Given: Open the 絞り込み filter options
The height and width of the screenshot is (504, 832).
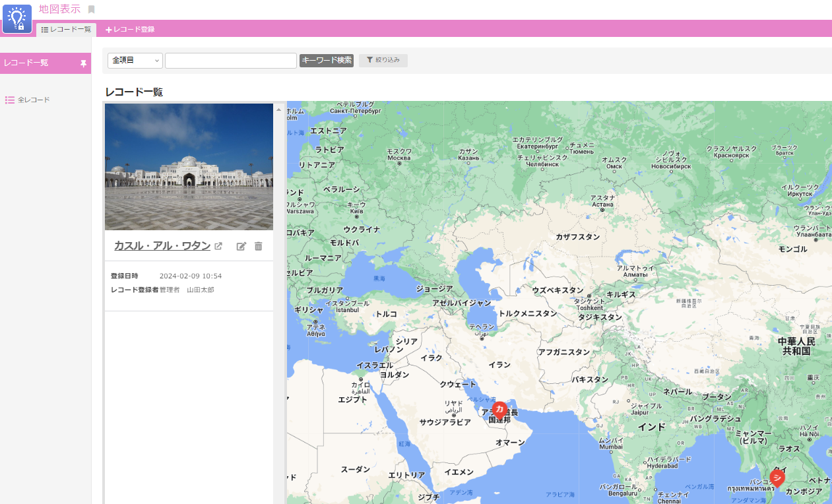Looking at the screenshot, I should (383, 61).
